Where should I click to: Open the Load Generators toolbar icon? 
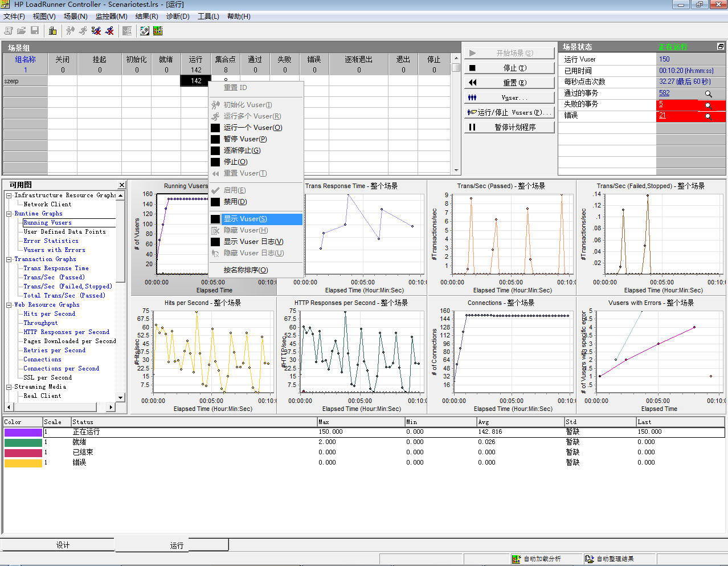[x=52, y=30]
